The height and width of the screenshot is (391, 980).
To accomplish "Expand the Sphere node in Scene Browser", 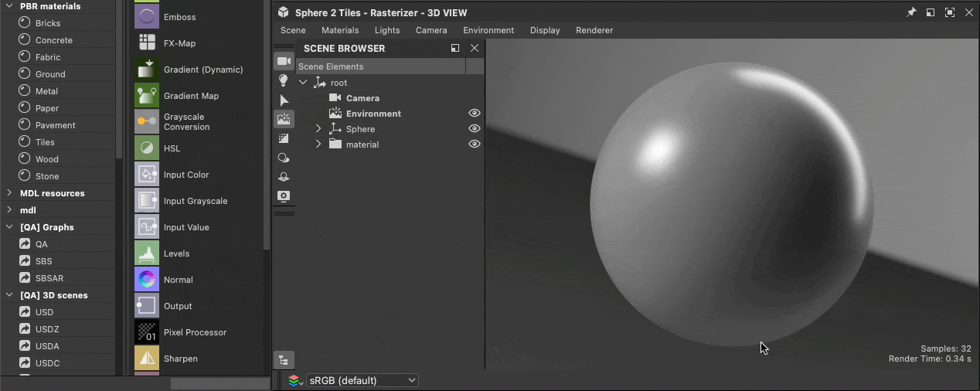I will click(x=318, y=128).
